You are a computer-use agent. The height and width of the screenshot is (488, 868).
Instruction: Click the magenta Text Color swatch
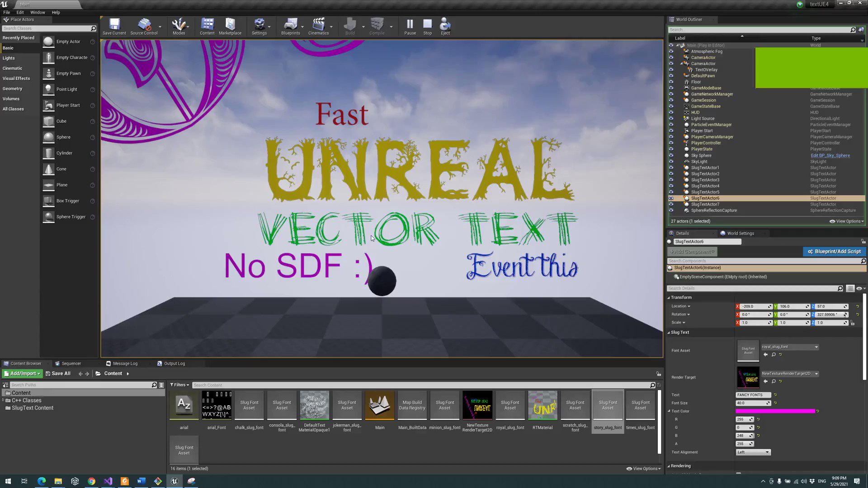point(775,411)
